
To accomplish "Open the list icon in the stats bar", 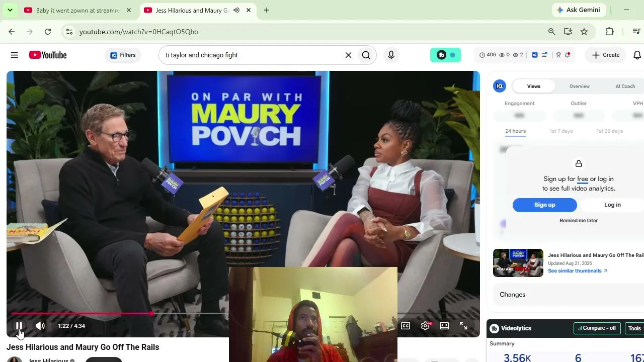I will tap(544, 55).
